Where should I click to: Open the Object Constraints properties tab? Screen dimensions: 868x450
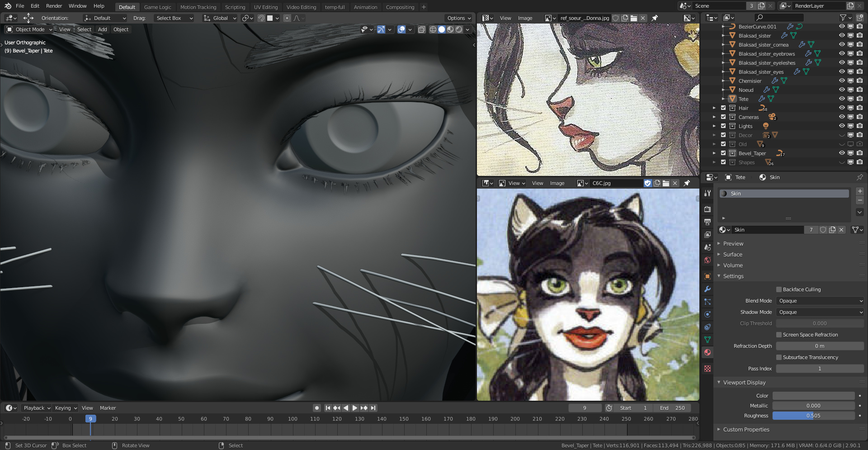[708, 327]
